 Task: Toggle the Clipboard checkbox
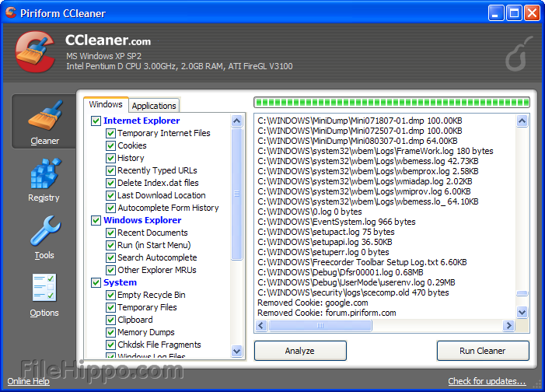coord(110,320)
